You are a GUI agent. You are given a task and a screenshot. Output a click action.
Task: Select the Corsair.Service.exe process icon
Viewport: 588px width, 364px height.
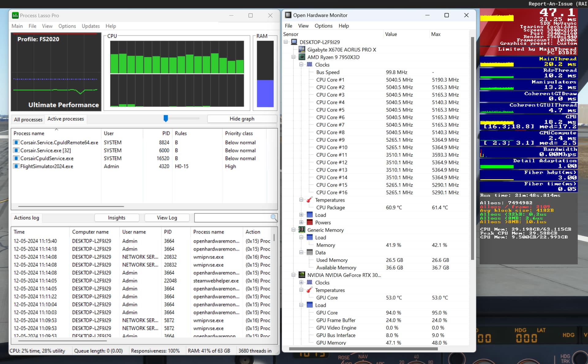coord(16,150)
